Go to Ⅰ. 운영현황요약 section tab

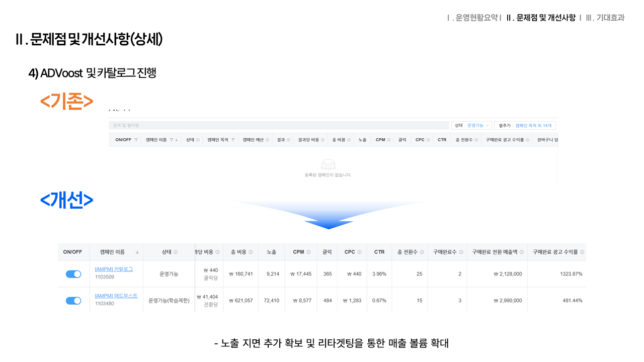473,18
